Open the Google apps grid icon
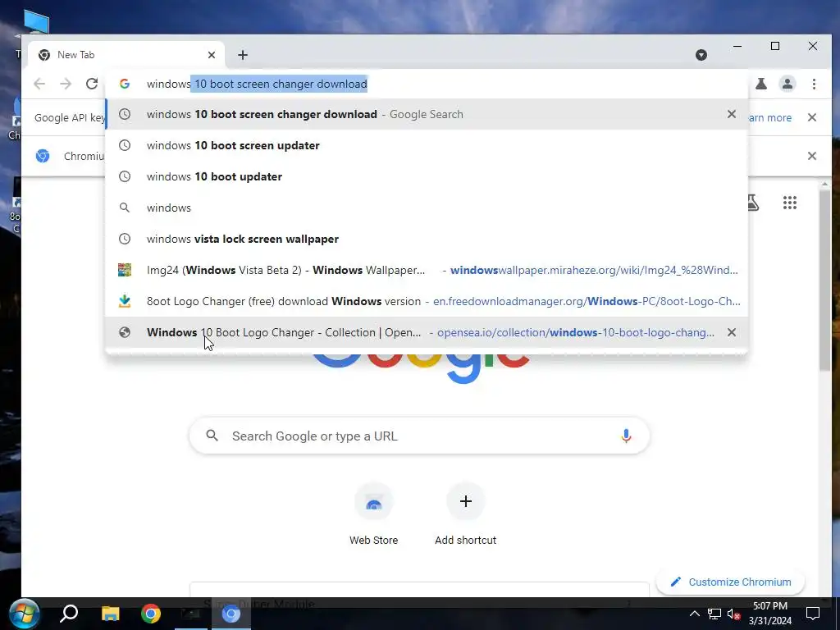The width and height of the screenshot is (840, 630). [790, 203]
